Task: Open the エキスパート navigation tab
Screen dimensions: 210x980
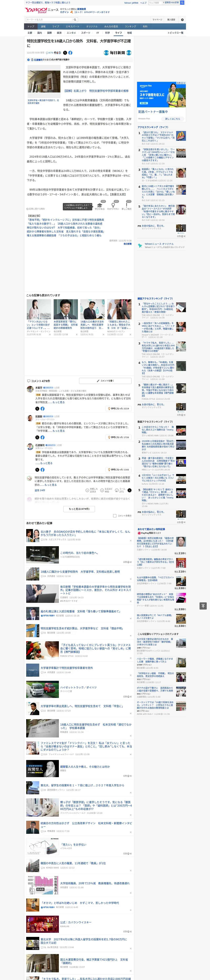Action: (x=72, y=27)
